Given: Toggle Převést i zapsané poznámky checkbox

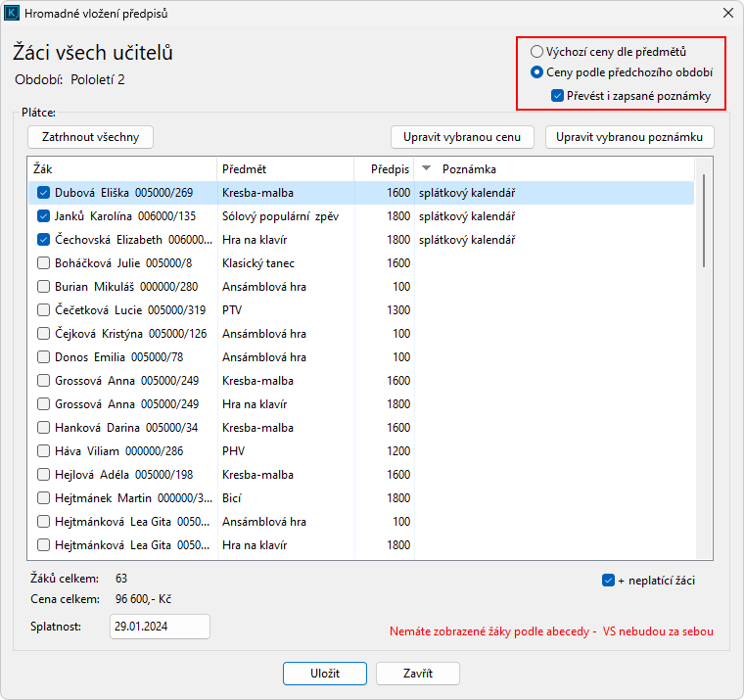Looking at the screenshot, I should tap(557, 96).
